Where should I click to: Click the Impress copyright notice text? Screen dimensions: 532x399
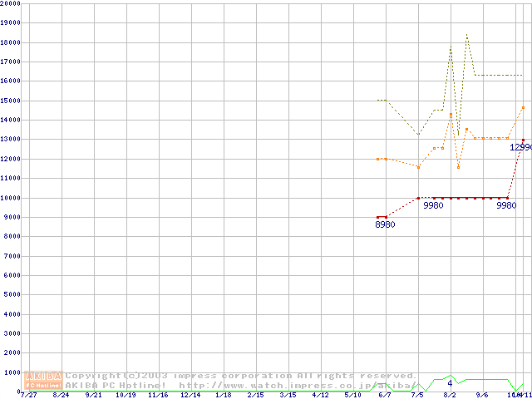241,376
